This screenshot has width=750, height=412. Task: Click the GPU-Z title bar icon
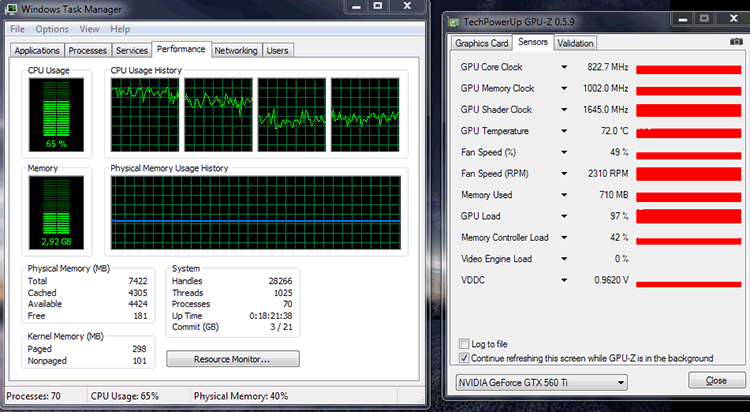[453, 22]
